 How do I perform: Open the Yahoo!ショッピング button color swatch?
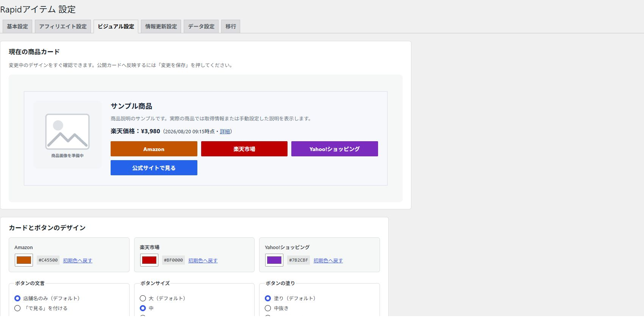[274, 260]
